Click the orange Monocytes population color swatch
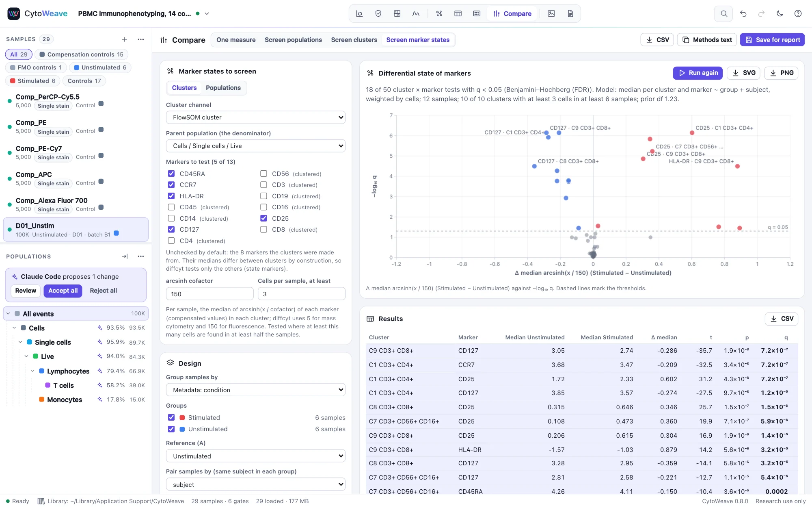Image resolution: width=812 pixels, height=508 pixels. point(41,399)
